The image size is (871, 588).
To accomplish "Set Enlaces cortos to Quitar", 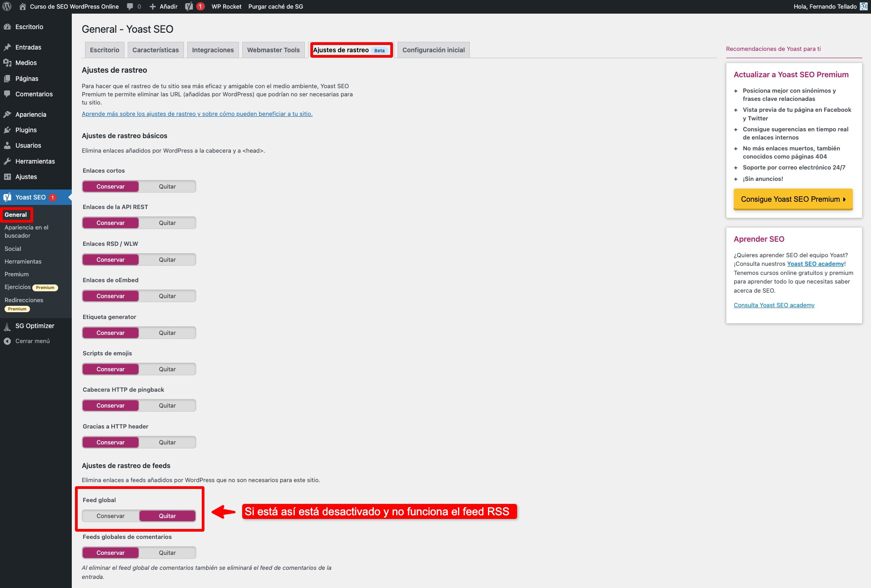I will [x=167, y=187].
